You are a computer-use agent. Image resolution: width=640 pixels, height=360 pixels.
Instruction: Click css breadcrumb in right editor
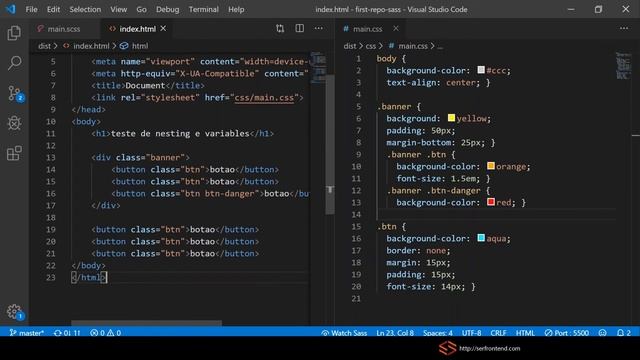point(371,46)
